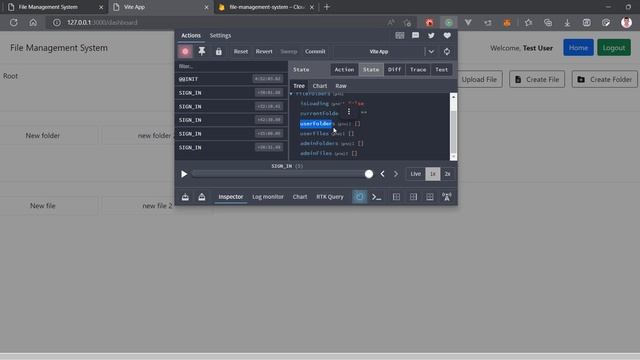
Task: Step to the previous action
Action: click(x=382, y=174)
